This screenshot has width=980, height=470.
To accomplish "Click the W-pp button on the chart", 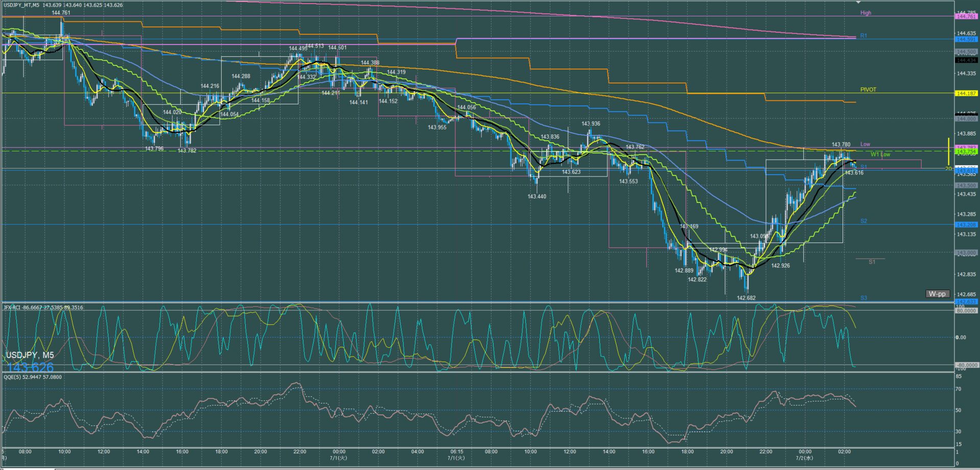I will 938,294.
